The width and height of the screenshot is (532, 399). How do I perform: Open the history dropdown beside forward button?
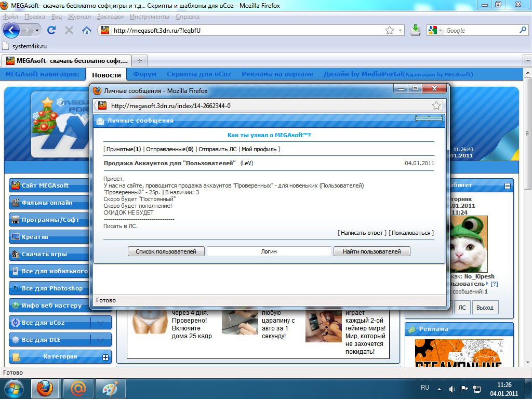pyautogui.click(x=37, y=31)
